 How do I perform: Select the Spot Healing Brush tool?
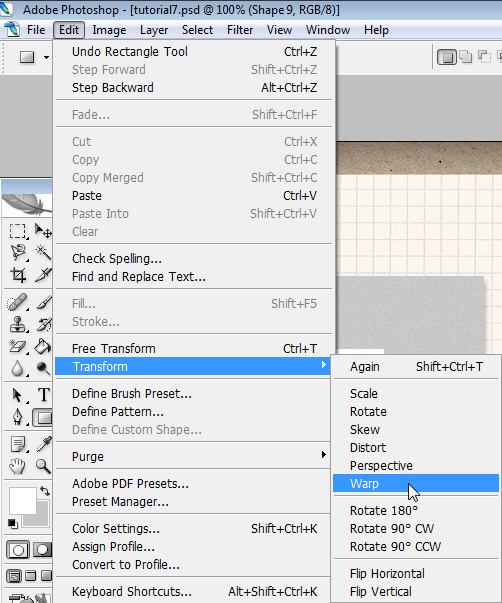click(17, 302)
